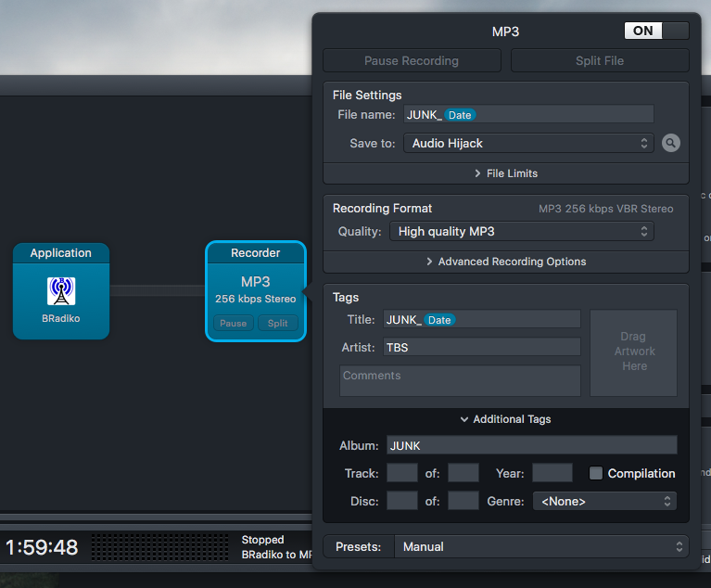
Task: Click the Split File button
Action: [x=600, y=60]
